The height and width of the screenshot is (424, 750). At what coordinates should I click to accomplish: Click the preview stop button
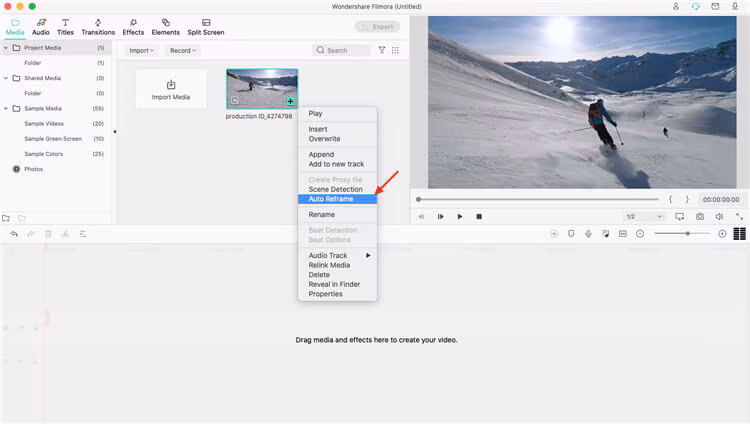(x=479, y=217)
